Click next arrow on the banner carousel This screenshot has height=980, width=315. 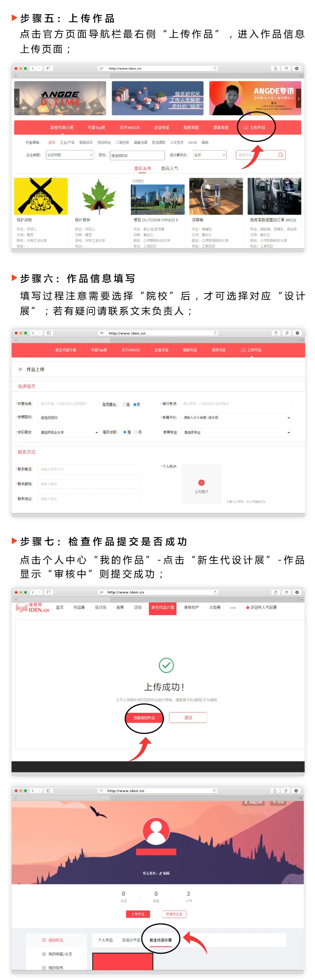(298, 98)
